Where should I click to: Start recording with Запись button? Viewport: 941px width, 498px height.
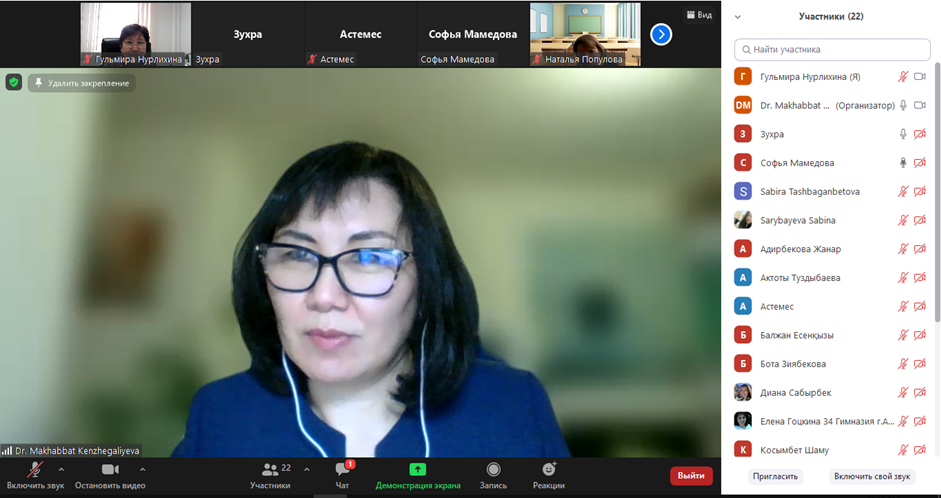493,476
